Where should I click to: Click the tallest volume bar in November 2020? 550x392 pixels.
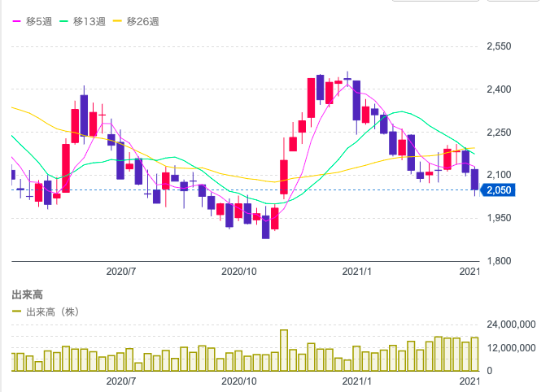click(x=284, y=351)
